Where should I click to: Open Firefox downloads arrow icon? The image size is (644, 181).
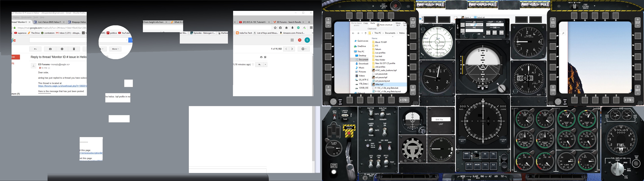click(292, 28)
